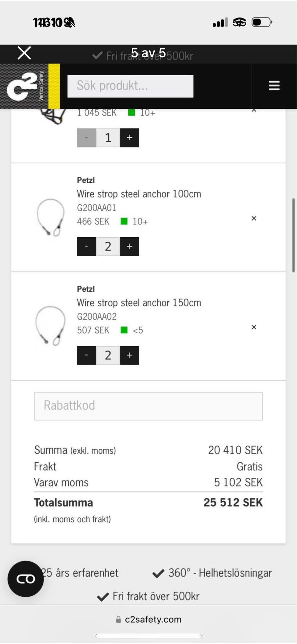297x644 pixels.
Task: Decrease quantity of Wire strop 150cm
Action: click(x=86, y=355)
